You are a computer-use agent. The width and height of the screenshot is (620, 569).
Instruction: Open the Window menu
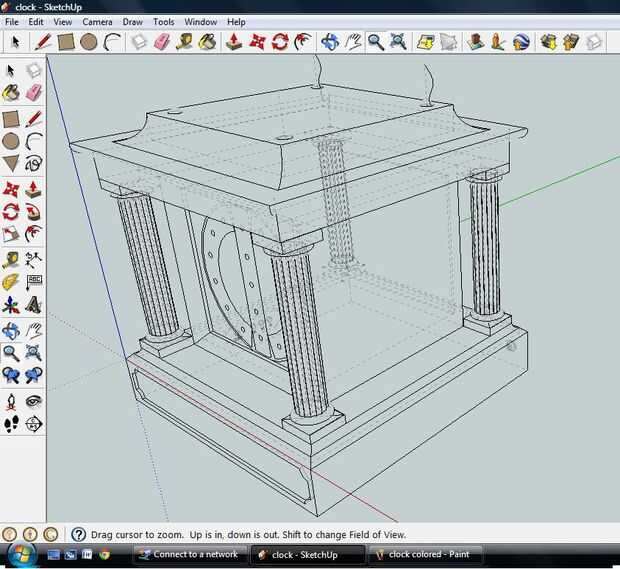pyautogui.click(x=200, y=21)
